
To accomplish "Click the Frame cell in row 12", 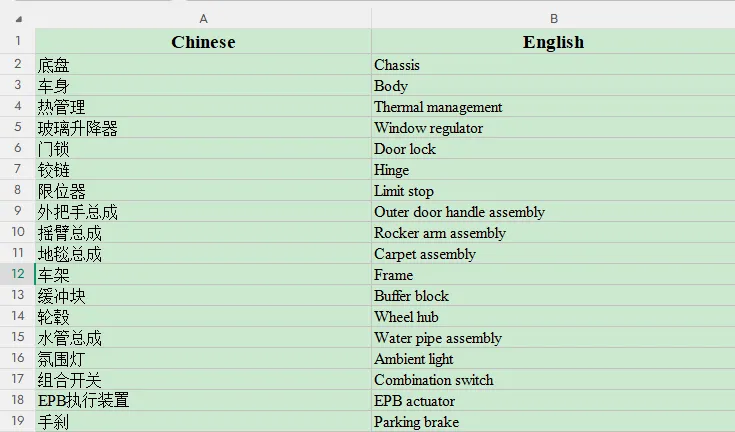I will point(553,275).
